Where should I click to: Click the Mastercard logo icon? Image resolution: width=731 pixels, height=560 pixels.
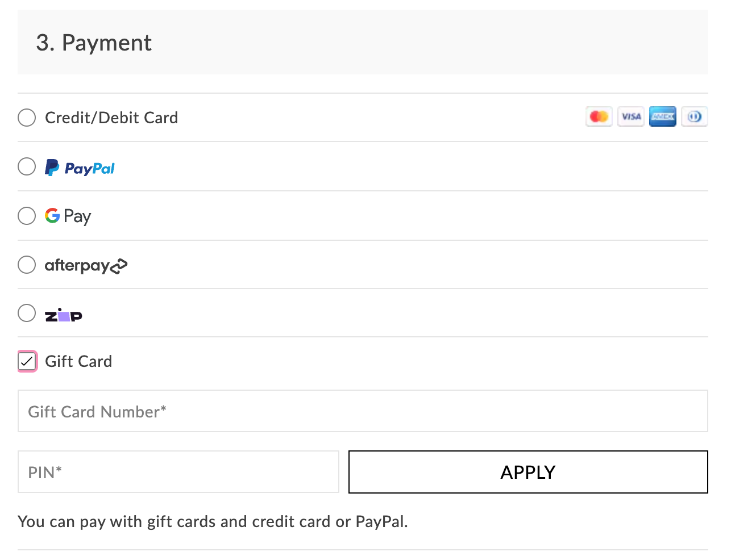click(x=599, y=116)
